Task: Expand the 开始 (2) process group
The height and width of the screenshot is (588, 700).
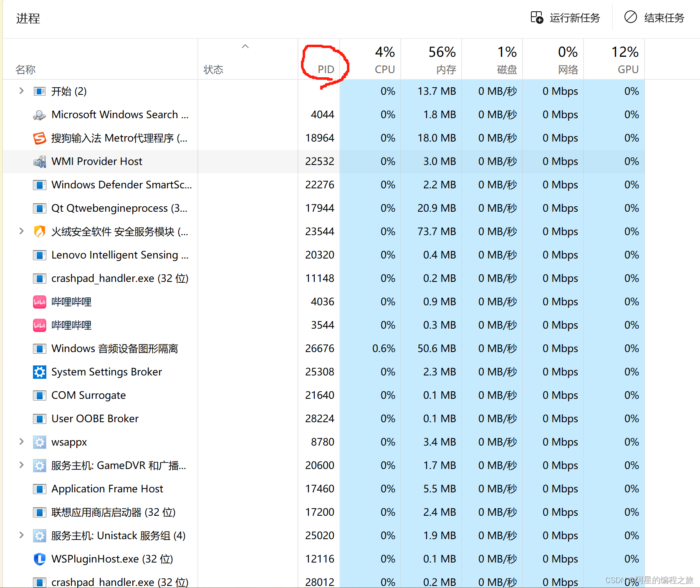Action: click(21, 91)
